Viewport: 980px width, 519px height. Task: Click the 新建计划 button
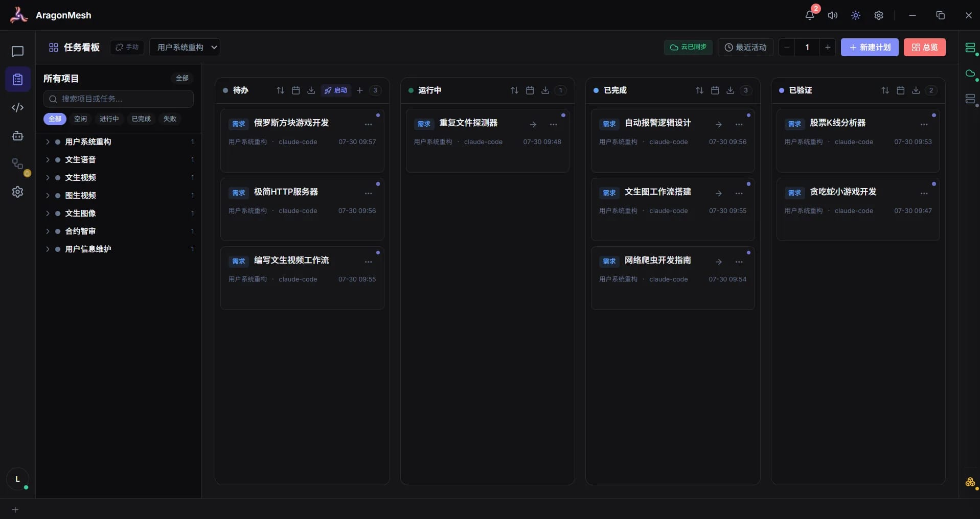pos(870,47)
